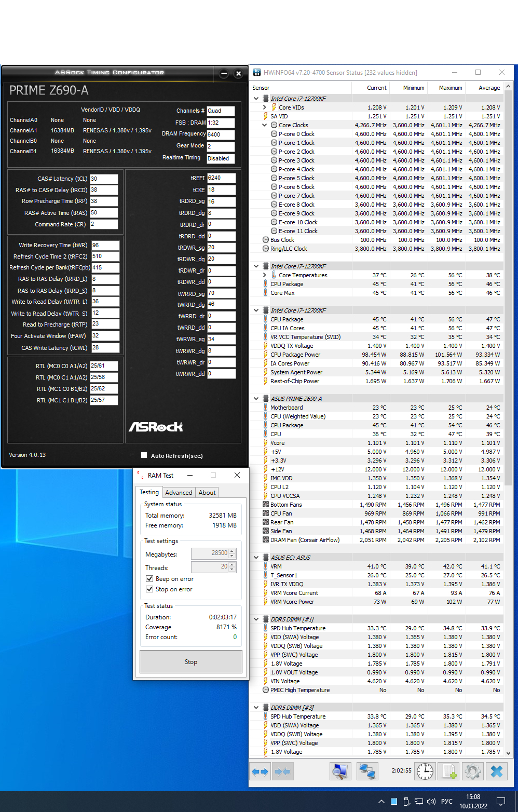The height and width of the screenshot is (812, 518).
Task: Select the CPU Package Power sensor row
Action: (377, 355)
